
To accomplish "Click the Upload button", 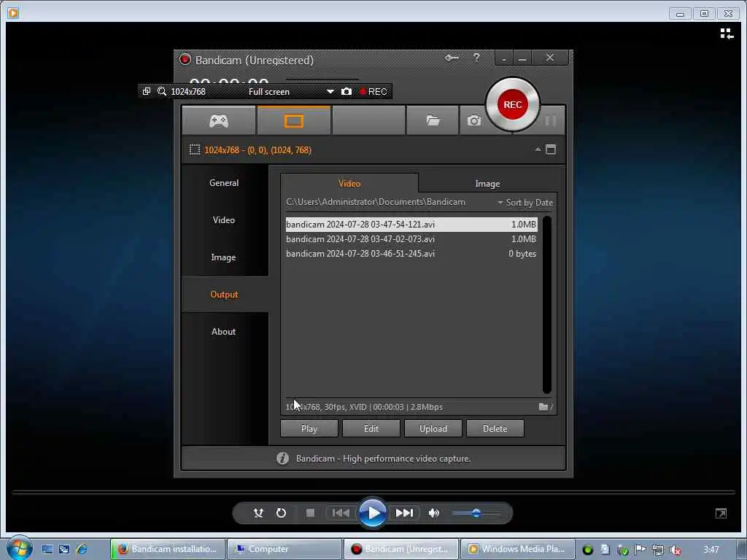I will coord(433,429).
